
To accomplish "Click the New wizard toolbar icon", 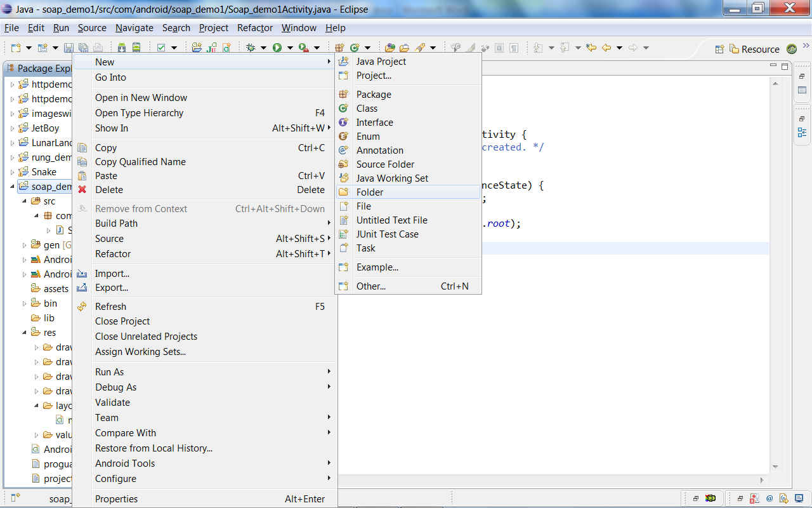I will pos(15,48).
